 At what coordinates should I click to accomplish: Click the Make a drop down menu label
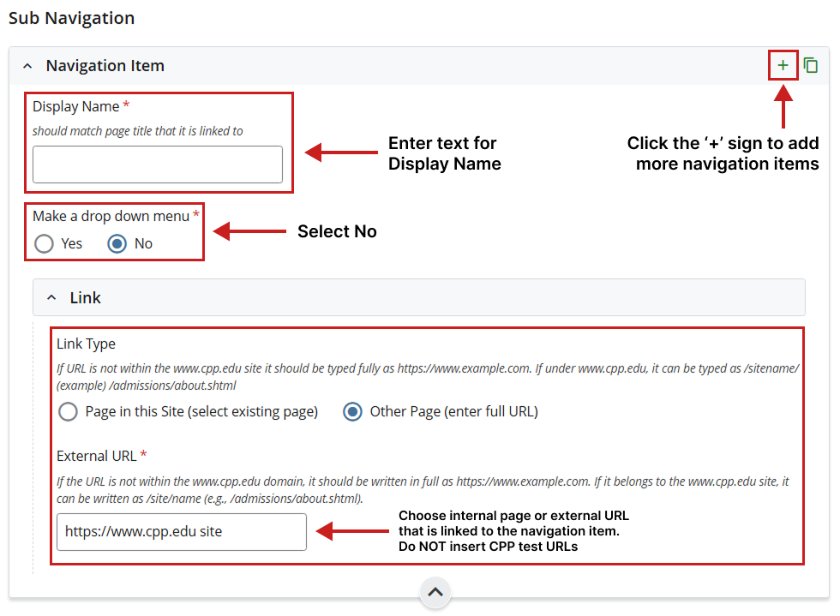111,216
